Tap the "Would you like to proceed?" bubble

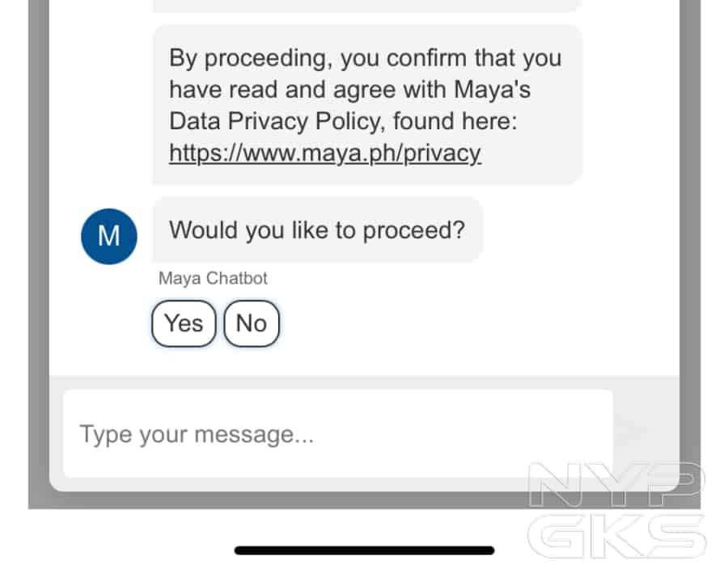tap(317, 230)
